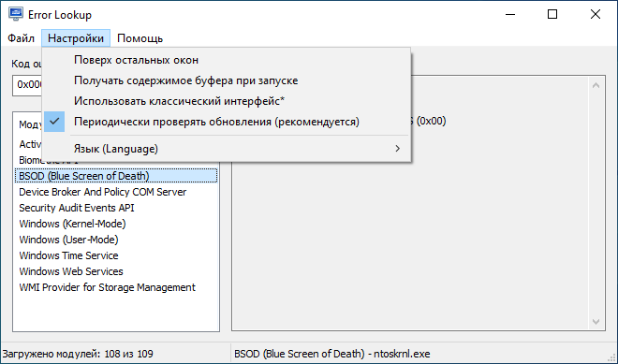Select BSOD (Blue Screen of Death) module
The width and height of the screenshot is (618, 364).
116,176
